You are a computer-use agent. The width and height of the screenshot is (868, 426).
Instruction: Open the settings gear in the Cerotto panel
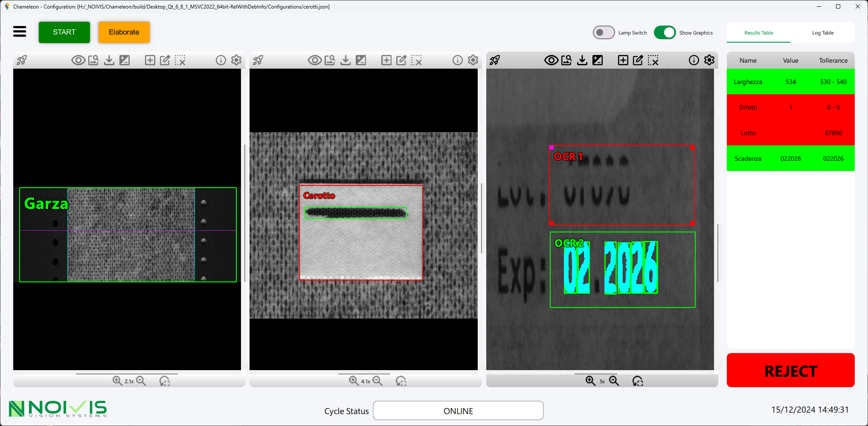click(473, 60)
